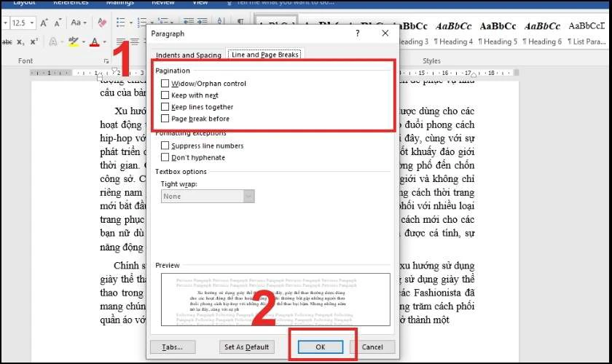Open the font size dropdown
The height and width of the screenshot is (364, 612).
click(32, 23)
